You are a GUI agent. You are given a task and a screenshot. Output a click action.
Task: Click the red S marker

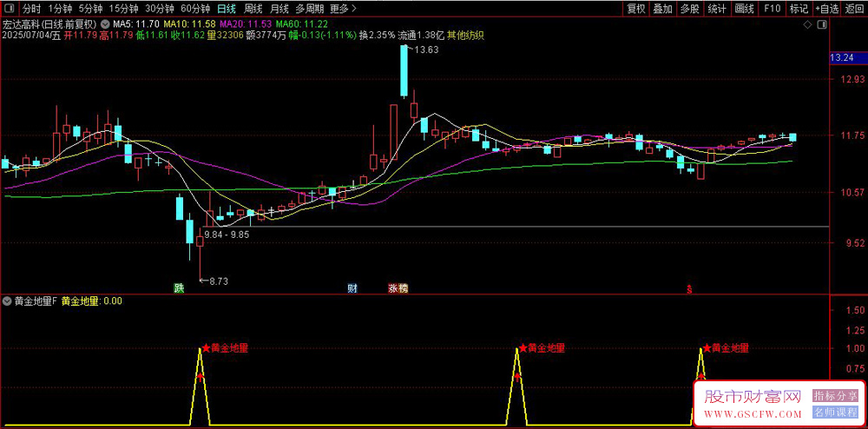[x=690, y=289]
